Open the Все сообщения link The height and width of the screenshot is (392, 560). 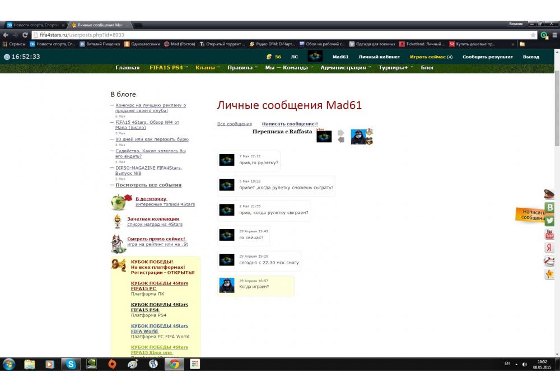pyautogui.click(x=234, y=124)
